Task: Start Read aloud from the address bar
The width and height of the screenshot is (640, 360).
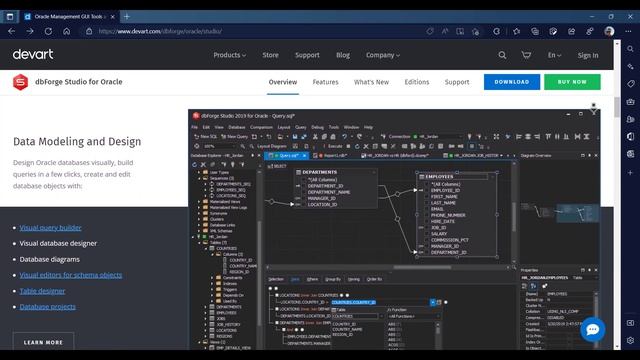Action: coord(445,31)
